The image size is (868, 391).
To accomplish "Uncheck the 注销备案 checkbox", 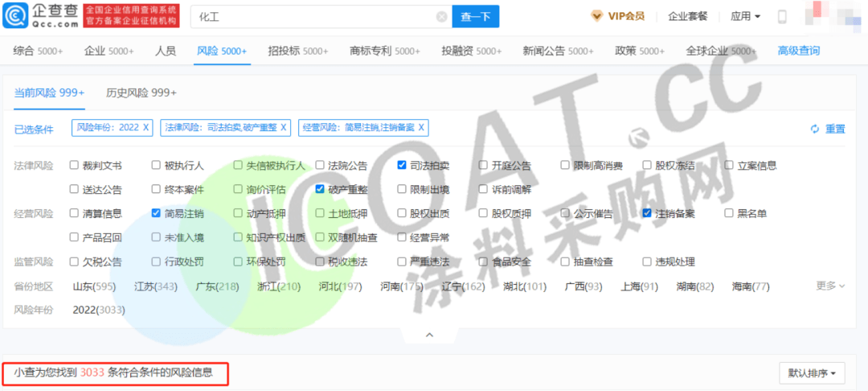I will coord(647,214).
